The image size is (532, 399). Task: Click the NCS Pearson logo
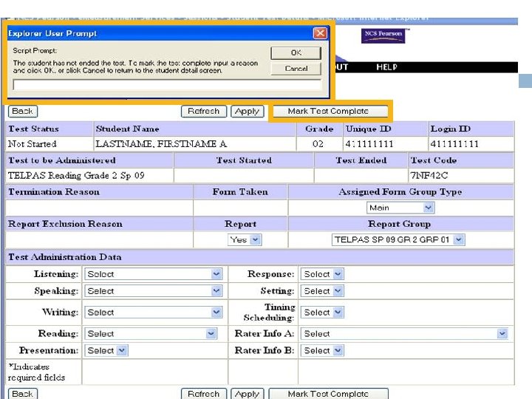tap(383, 35)
